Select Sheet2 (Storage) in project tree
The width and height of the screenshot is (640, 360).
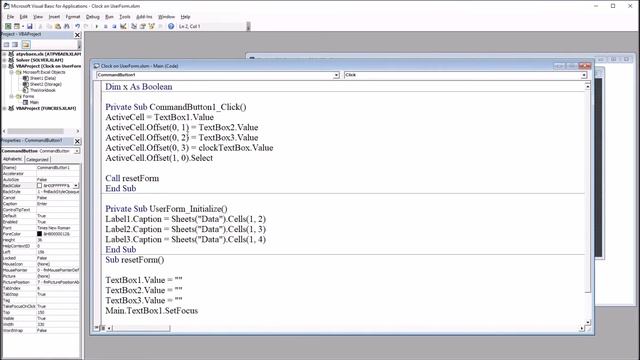(x=45, y=84)
